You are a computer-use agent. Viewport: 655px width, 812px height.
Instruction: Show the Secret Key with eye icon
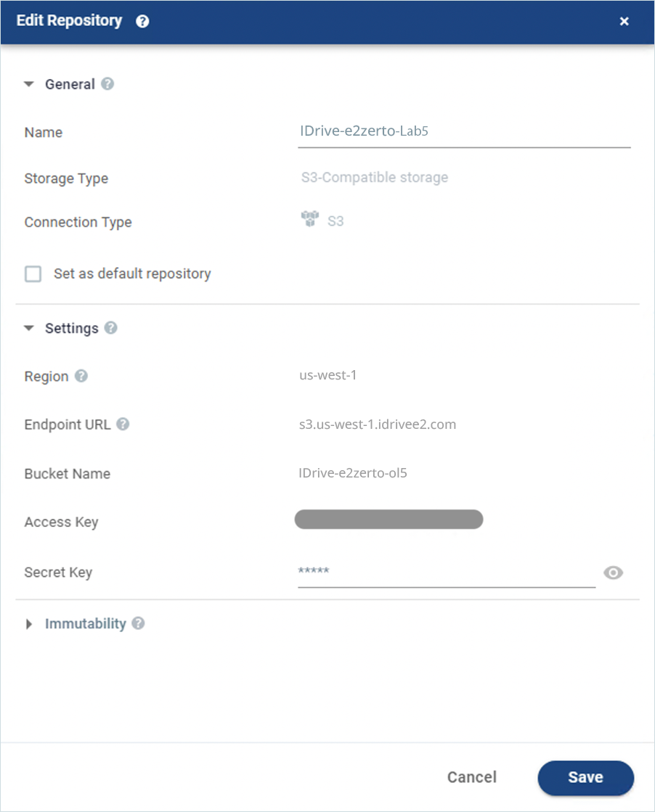614,573
